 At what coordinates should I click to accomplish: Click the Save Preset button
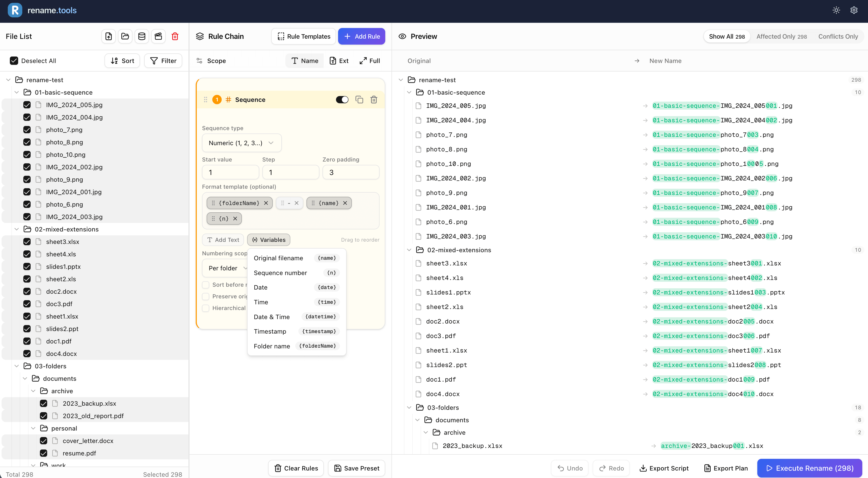[x=356, y=468]
